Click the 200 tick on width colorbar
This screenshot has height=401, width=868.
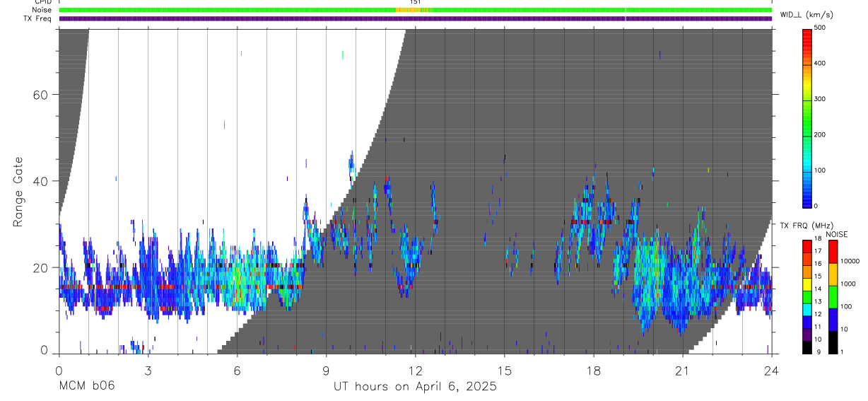821,134
